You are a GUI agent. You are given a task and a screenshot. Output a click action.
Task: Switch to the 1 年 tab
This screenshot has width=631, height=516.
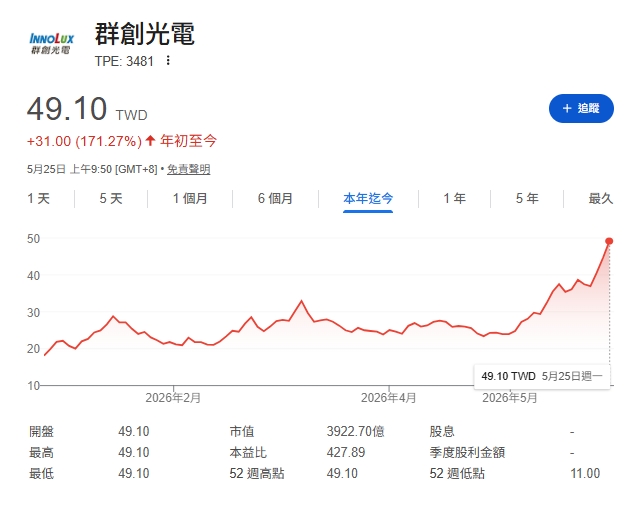click(455, 198)
